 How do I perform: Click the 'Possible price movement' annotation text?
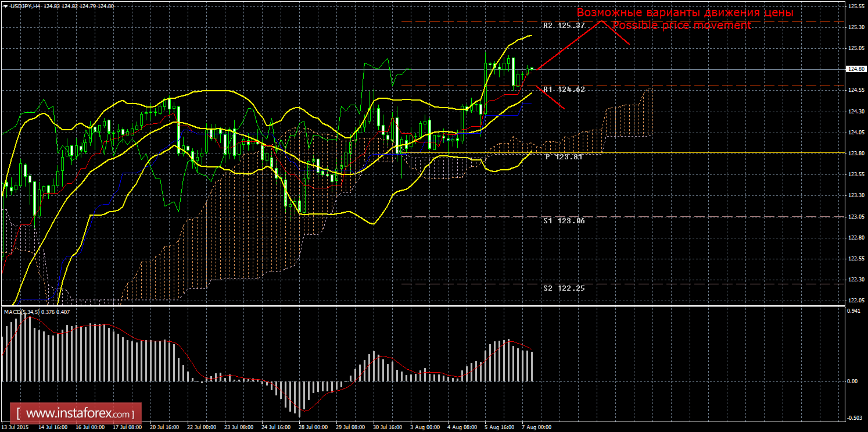682,26
